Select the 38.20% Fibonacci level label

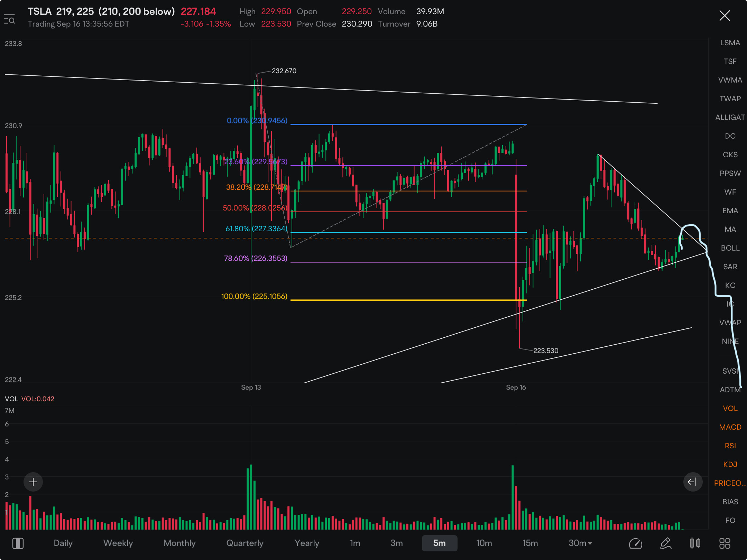256,187
